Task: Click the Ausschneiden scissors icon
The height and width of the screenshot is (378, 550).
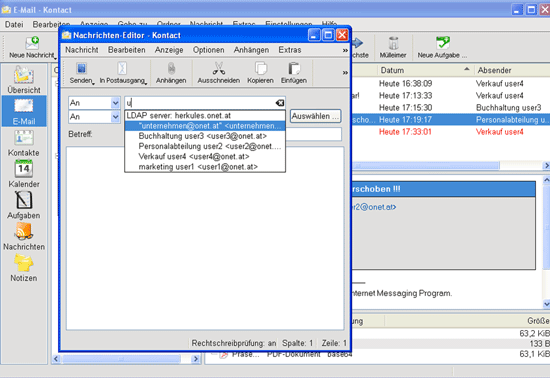Action: tap(219, 68)
